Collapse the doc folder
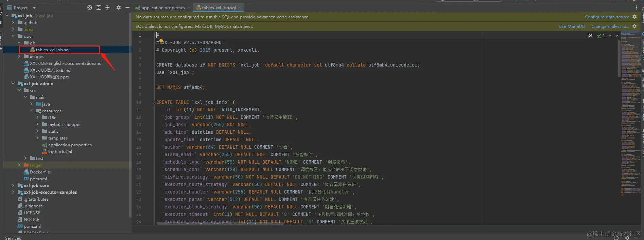This screenshot has width=644, height=240. tap(13, 36)
